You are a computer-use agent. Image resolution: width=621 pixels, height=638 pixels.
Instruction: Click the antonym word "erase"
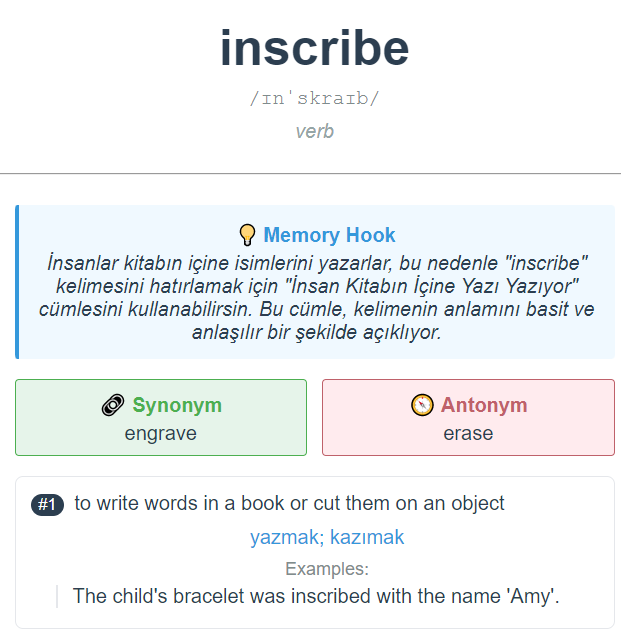click(468, 433)
